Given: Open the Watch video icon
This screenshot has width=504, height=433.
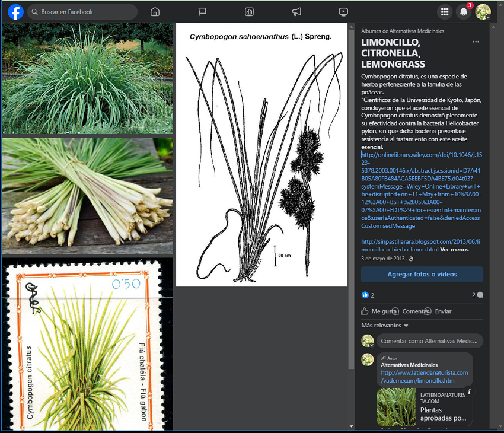Looking at the screenshot, I should coord(343,12).
